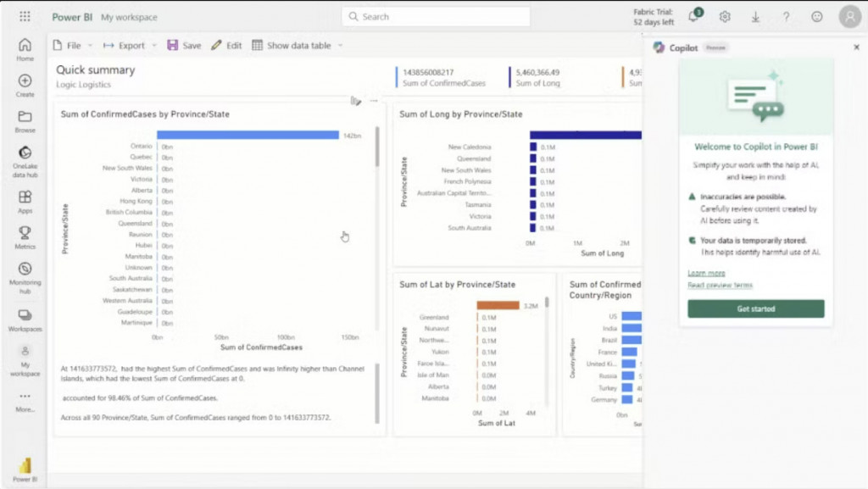
Task: Click the British Columbia label
Action: tap(129, 213)
